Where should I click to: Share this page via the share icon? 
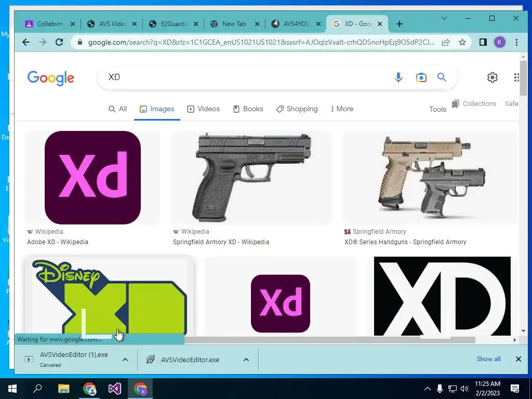tap(445, 42)
